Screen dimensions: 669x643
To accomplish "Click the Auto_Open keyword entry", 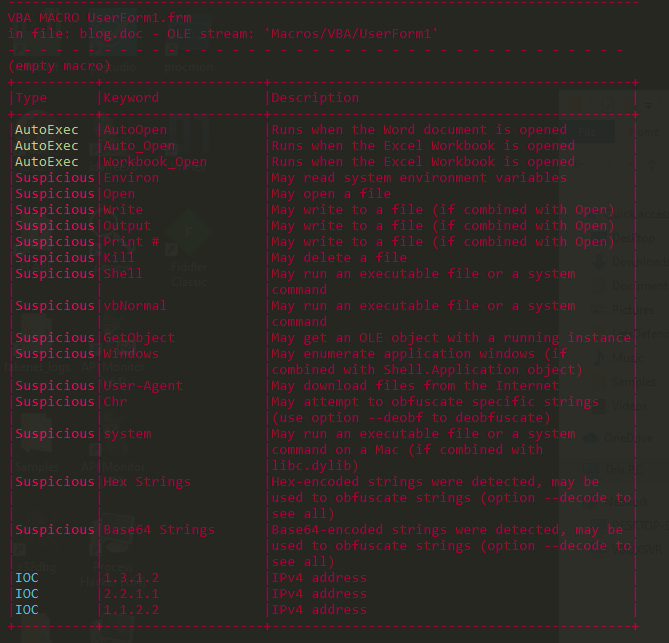I will 139,146.
